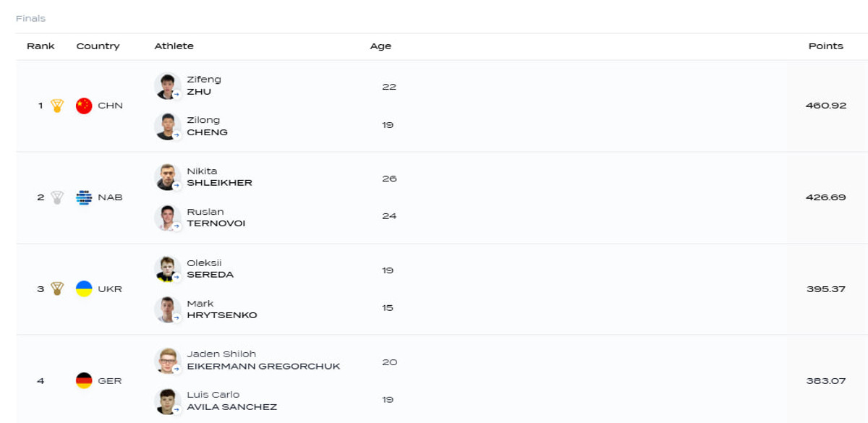The image size is (868, 423).
Task: Click the China flag icon
Action: 84,106
